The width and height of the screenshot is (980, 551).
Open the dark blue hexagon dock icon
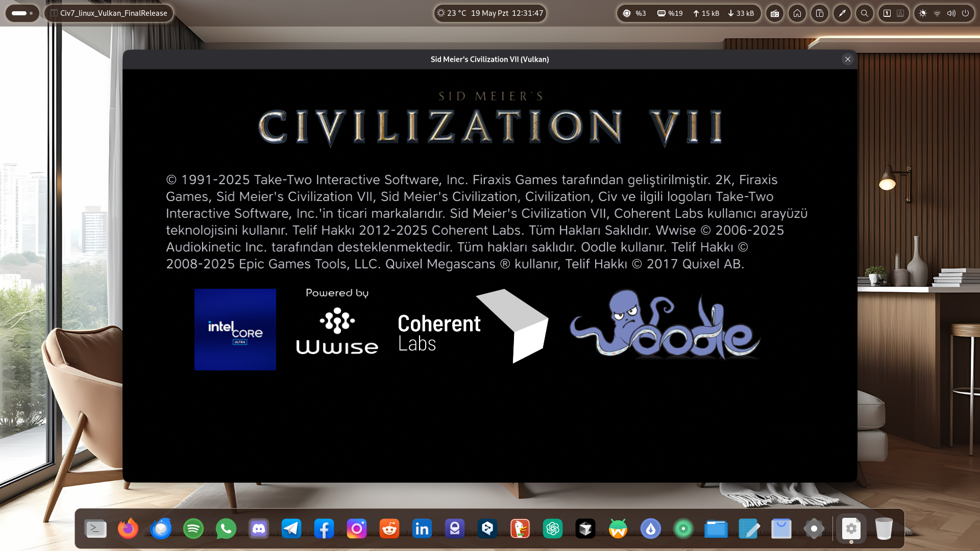click(x=487, y=529)
